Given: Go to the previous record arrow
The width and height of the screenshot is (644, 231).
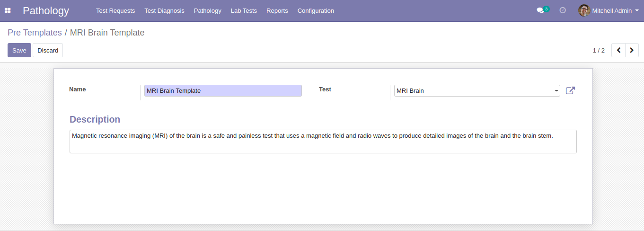Looking at the screenshot, I should [618, 50].
